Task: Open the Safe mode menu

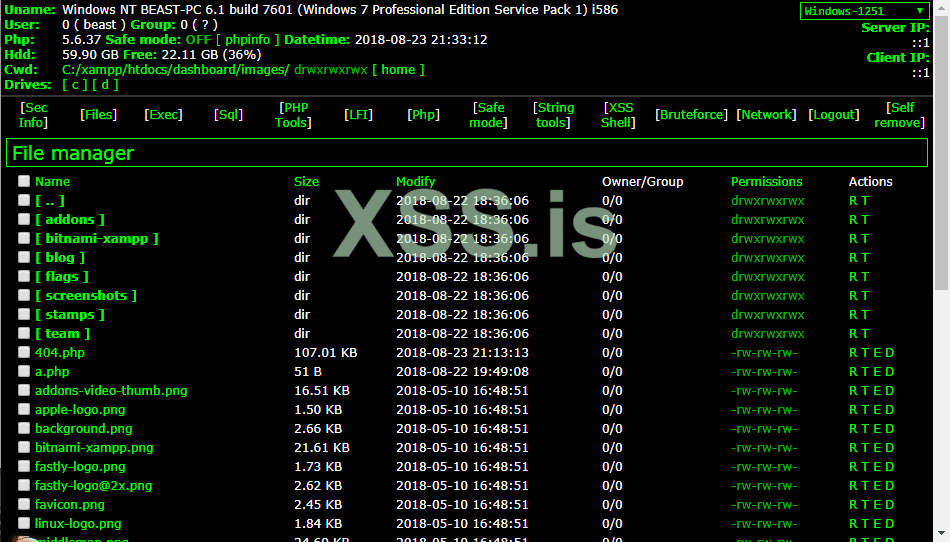Action: [x=488, y=115]
